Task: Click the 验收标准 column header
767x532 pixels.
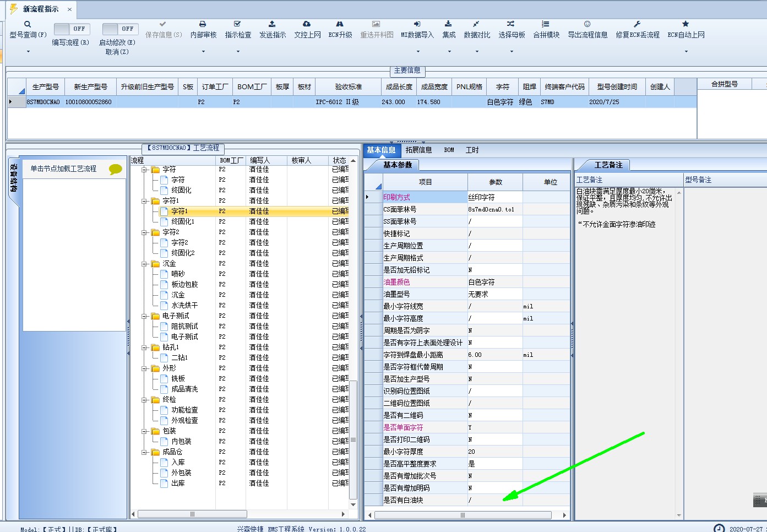Action: [348, 87]
